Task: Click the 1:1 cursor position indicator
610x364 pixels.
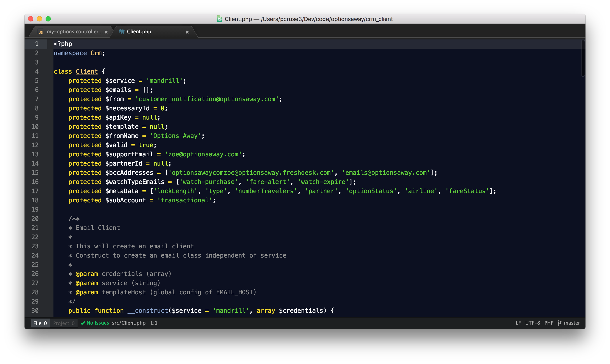Action: (154, 323)
